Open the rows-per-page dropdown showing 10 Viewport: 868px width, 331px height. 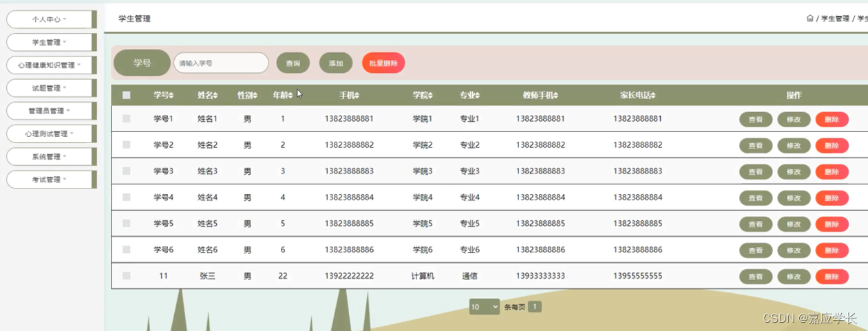(484, 307)
